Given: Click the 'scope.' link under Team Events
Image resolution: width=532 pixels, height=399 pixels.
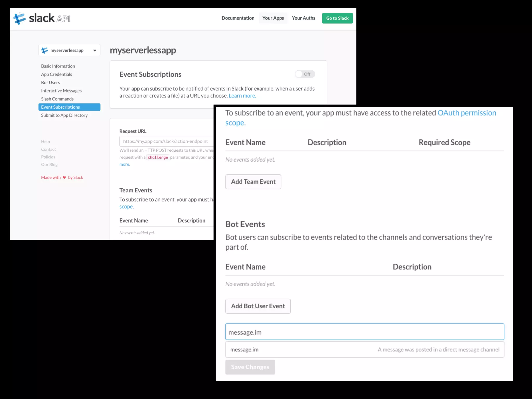Looking at the screenshot, I should [127, 207].
